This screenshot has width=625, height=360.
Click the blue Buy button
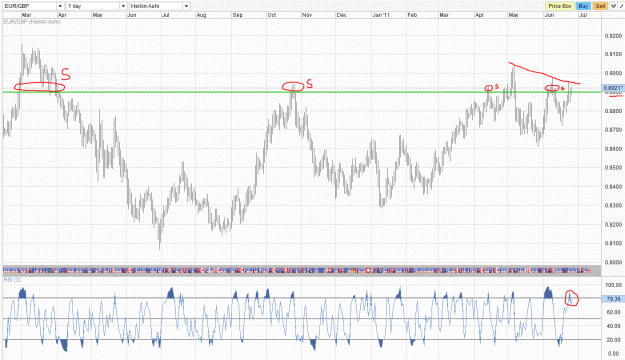[x=583, y=6]
